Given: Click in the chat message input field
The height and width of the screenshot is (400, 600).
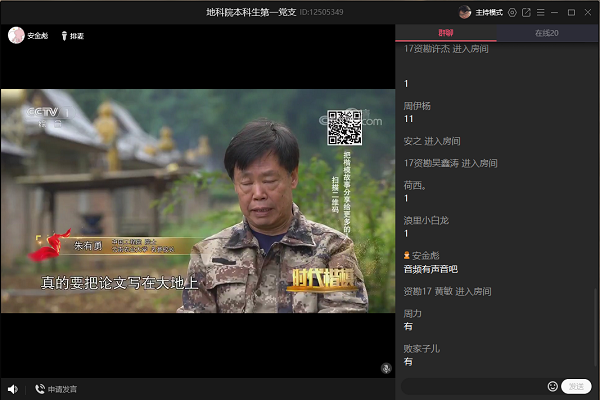Looking at the screenshot, I should (x=472, y=386).
